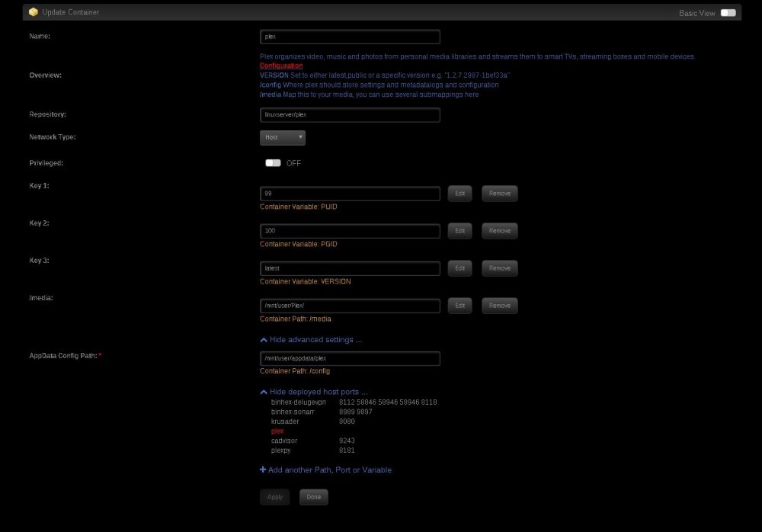762x532 pixels.
Task: Select binhex-sonarr in host ports list
Action: [x=293, y=412]
